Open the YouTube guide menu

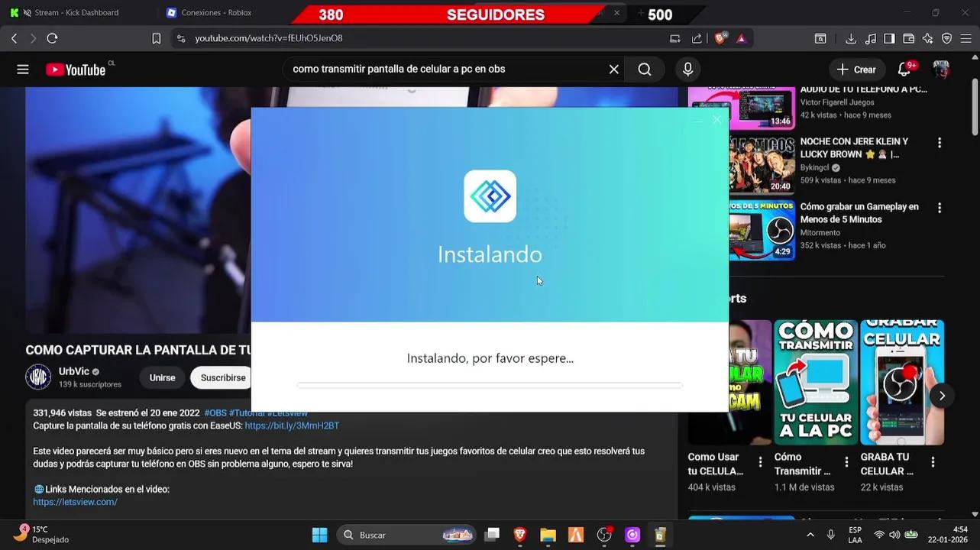22,69
